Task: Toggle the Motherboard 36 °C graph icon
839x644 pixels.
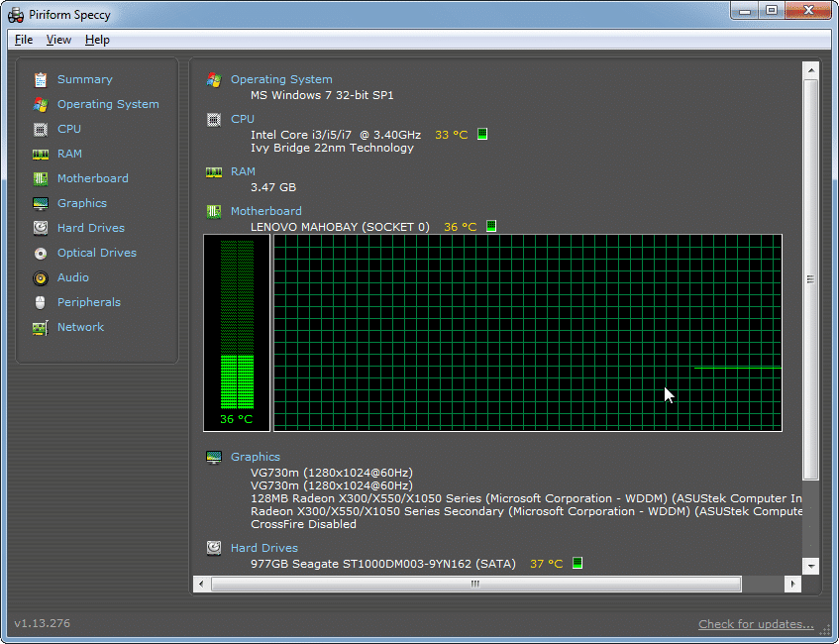Action: 491,226
